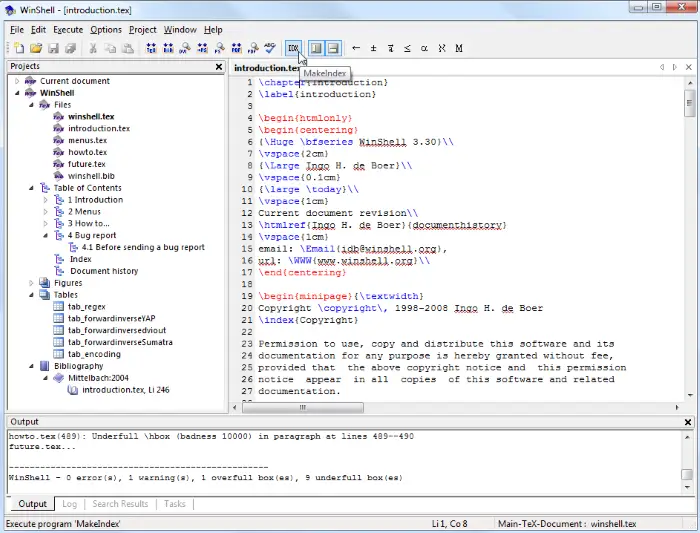This screenshot has width=700, height=533.
Task: Insert the alpha Greek symbol
Action: [x=424, y=48]
